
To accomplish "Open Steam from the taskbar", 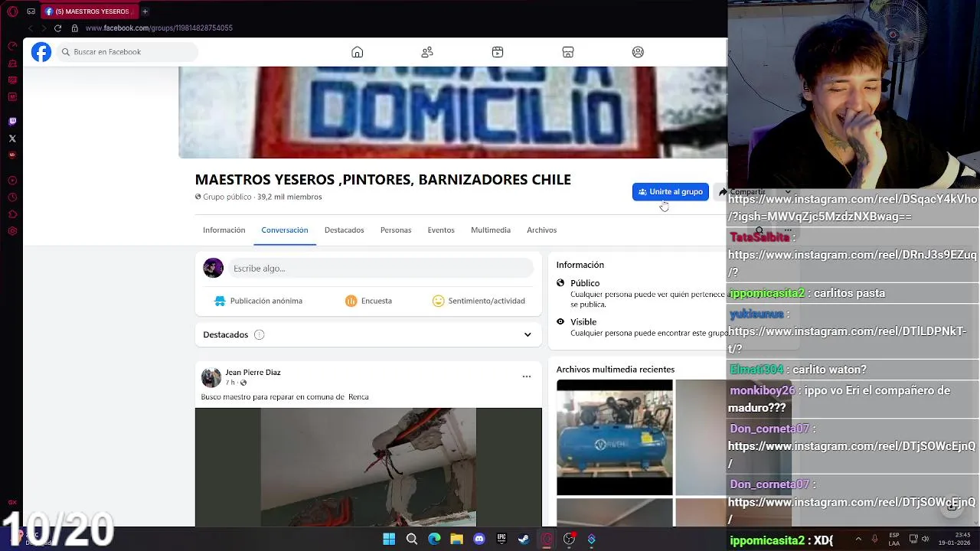I will (x=524, y=539).
